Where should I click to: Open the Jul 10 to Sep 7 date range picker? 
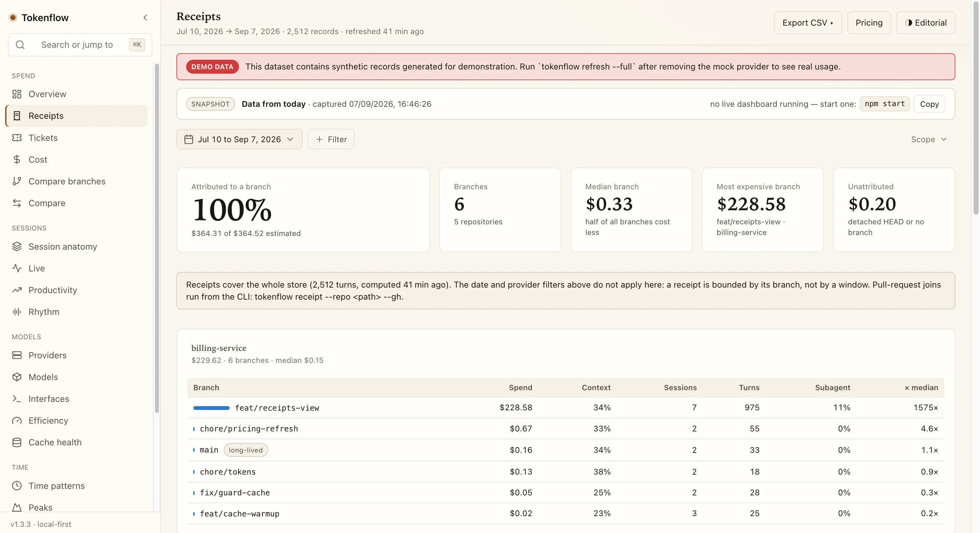point(239,139)
